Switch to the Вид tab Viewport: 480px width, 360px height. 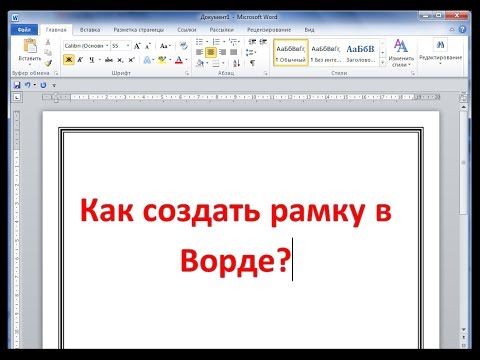tap(309, 30)
